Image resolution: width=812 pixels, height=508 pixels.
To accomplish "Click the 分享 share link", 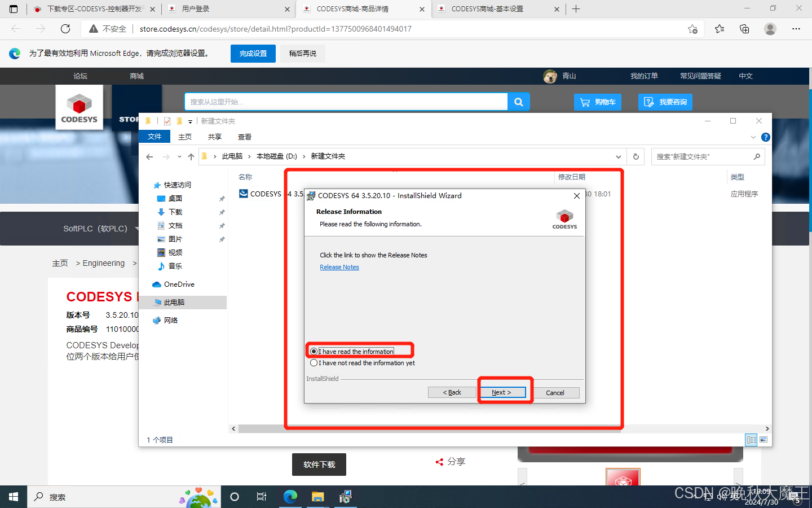I will tap(451, 462).
